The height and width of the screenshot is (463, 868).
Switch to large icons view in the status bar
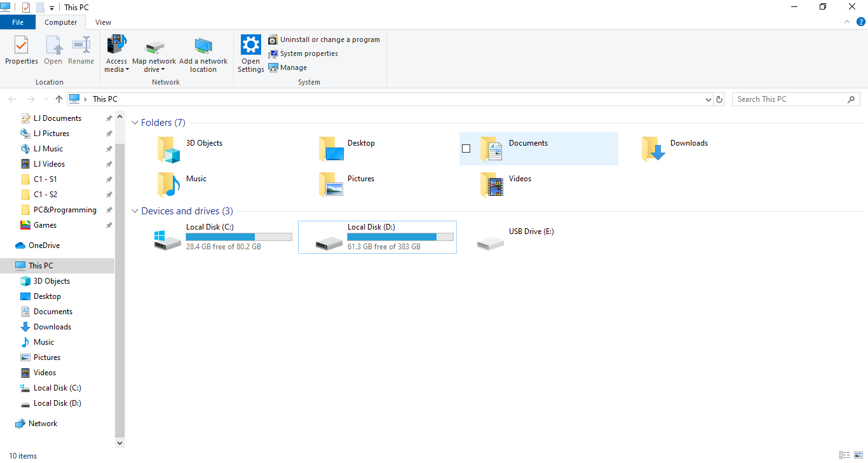click(x=858, y=455)
